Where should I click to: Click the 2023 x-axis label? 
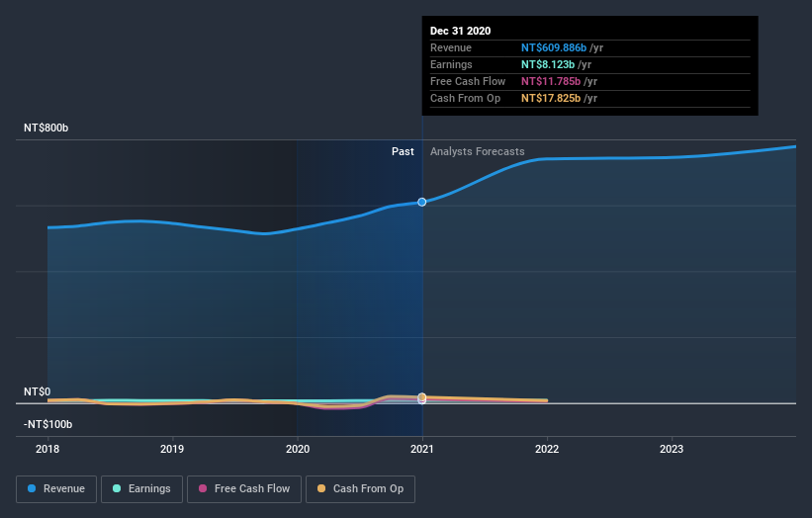click(x=672, y=449)
